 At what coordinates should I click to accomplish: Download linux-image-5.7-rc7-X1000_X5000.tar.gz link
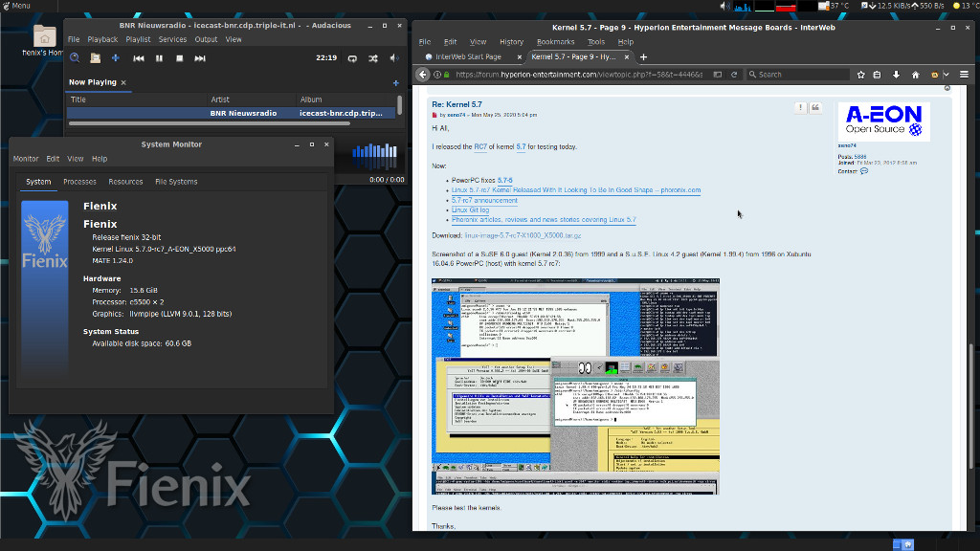pyautogui.click(x=523, y=235)
